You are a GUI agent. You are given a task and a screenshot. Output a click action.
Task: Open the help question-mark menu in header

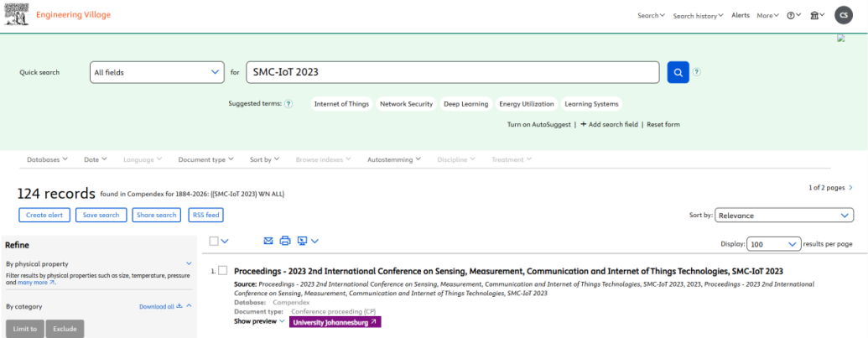click(x=794, y=15)
